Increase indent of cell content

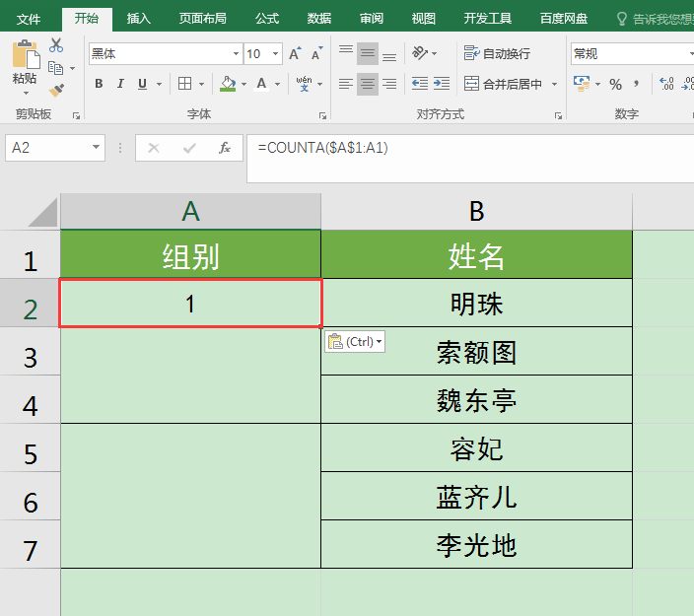[x=442, y=84]
